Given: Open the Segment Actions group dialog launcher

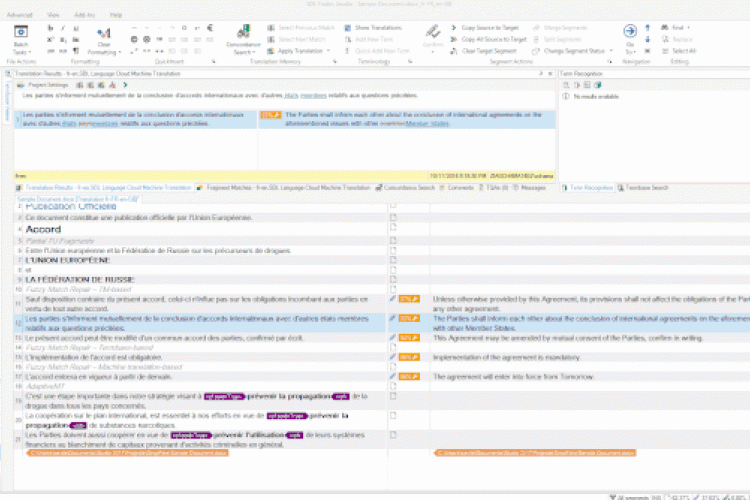Looking at the screenshot, I should (x=610, y=62).
